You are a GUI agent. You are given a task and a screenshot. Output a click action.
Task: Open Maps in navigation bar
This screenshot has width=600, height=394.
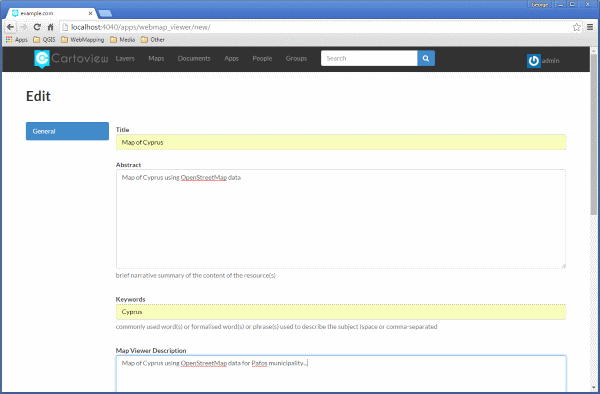pyautogui.click(x=156, y=59)
